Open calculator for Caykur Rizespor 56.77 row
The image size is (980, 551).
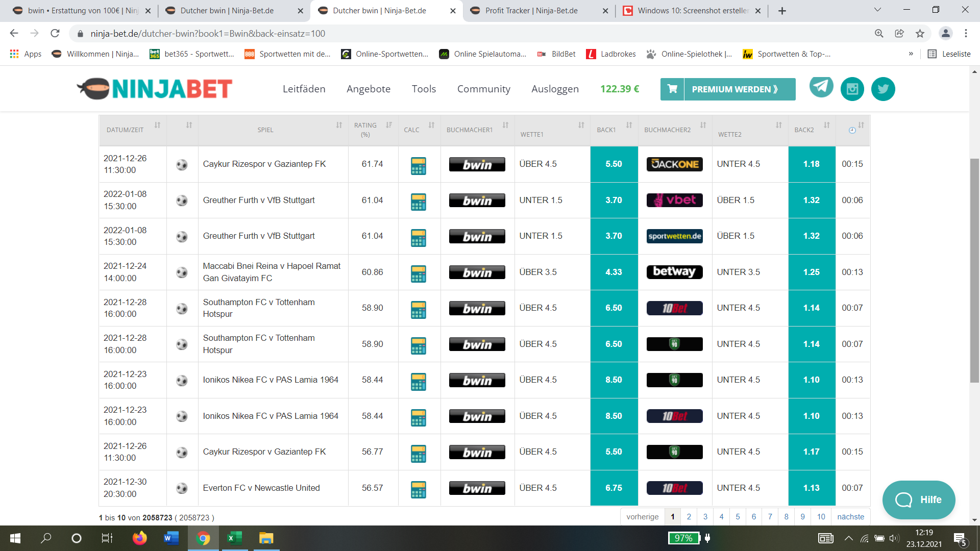click(x=418, y=453)
